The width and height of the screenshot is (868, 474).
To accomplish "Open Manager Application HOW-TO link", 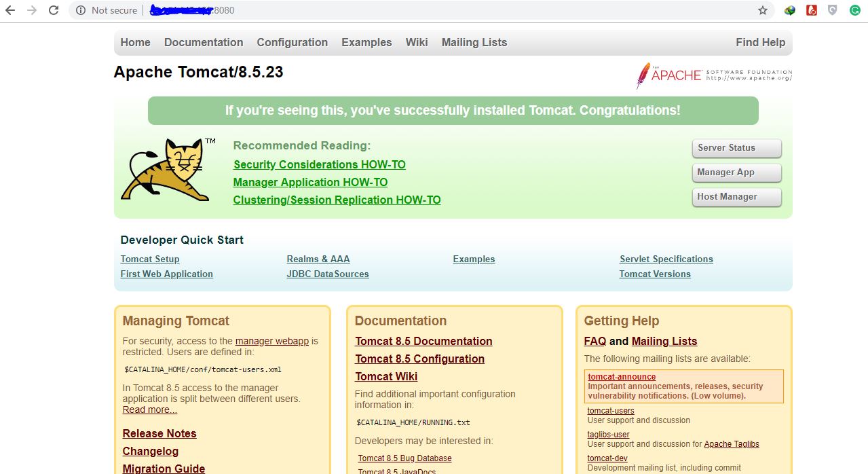I will (310, 182).
